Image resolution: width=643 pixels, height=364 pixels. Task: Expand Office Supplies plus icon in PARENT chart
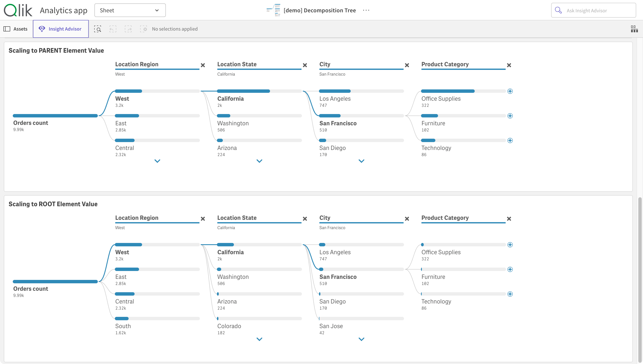pyautogui.click(x=510, y=91)
